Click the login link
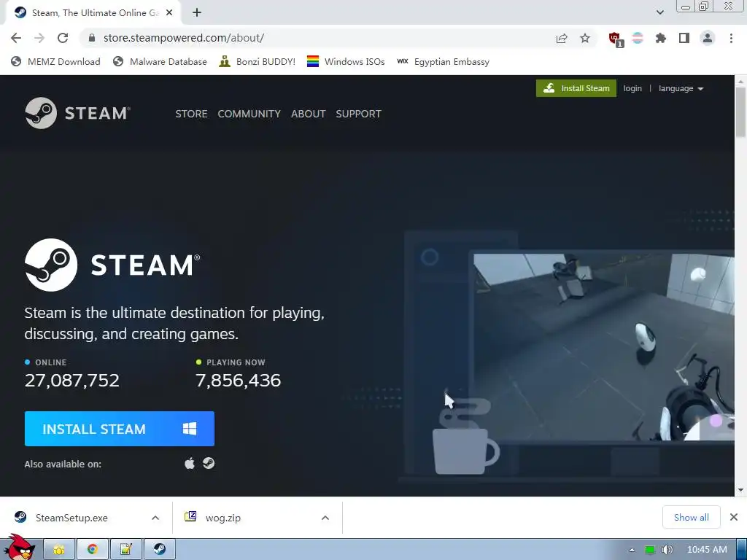This screenshot has width=747, height=560. tap(632, 88)
